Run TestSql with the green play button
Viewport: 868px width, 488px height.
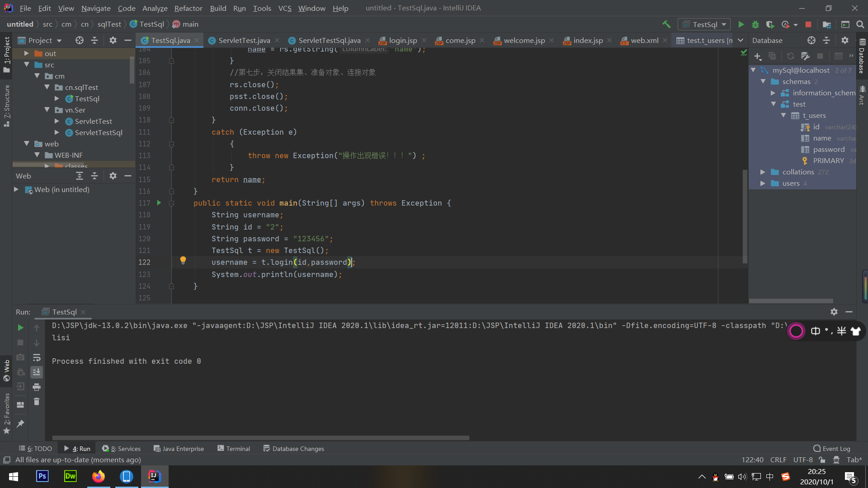tap(741, 24)
